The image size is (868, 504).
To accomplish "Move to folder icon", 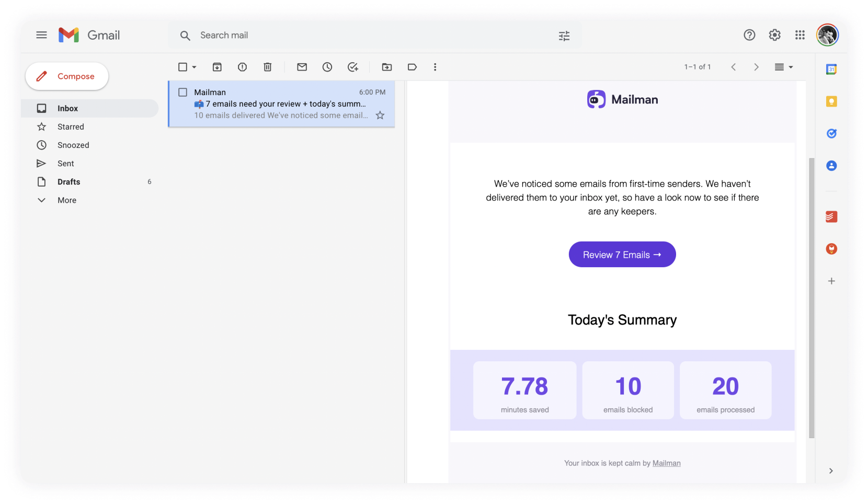I will click(386, 67).
